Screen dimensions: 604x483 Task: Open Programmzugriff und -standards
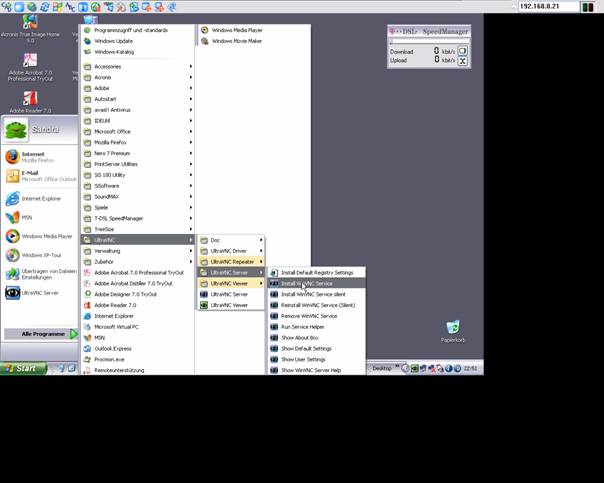(138, 30)
